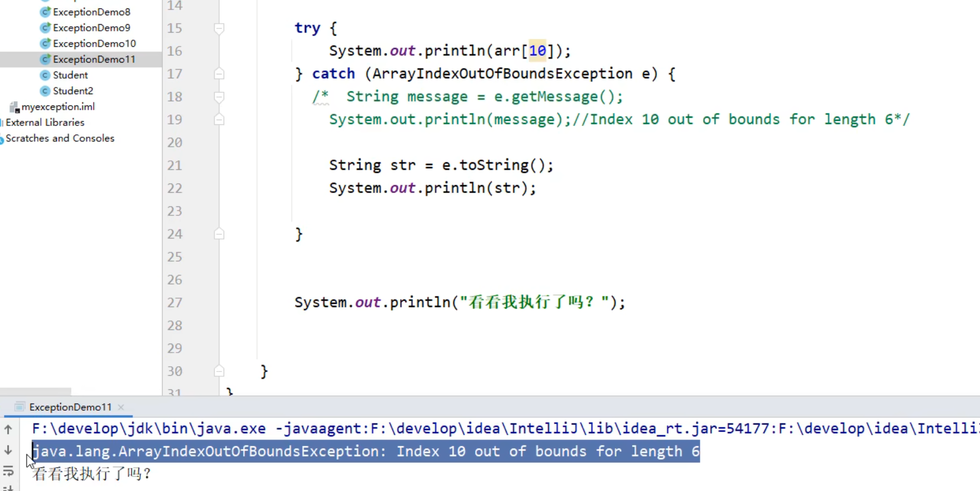The height and width of the screenshot is (491, 980).
Task: Open ExceptionDemo9 in the project tree
Action: click(91, 28)
